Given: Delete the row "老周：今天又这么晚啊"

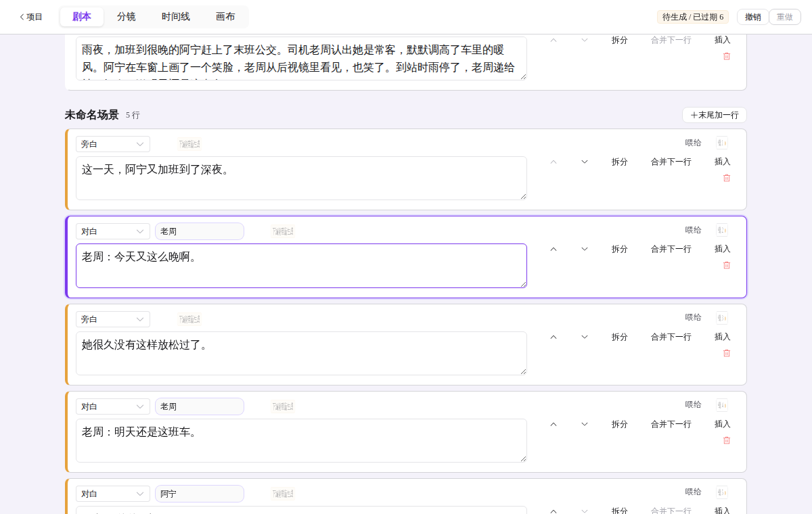Looking at the screenshot, I should pos(727,265).
